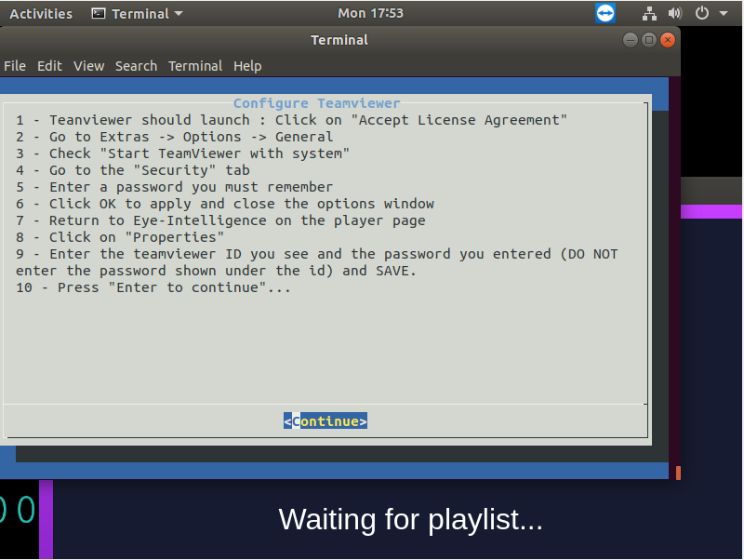Open the Activities overview
This screenshot has width=744, height=560.
click(41, 14)
